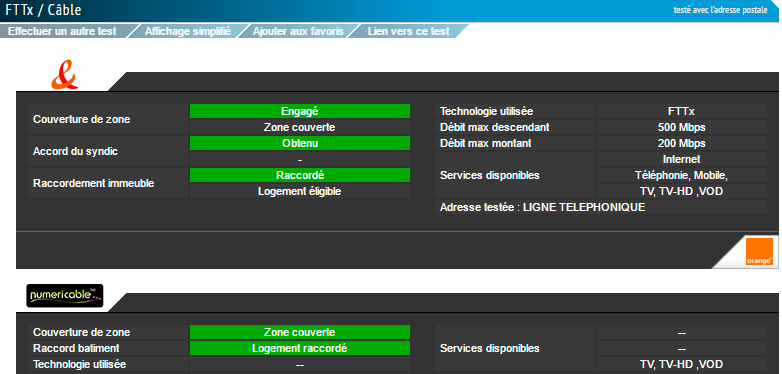Switch to 'Affichage simplifié' view

pyautogui.click(x=188, y=31)
